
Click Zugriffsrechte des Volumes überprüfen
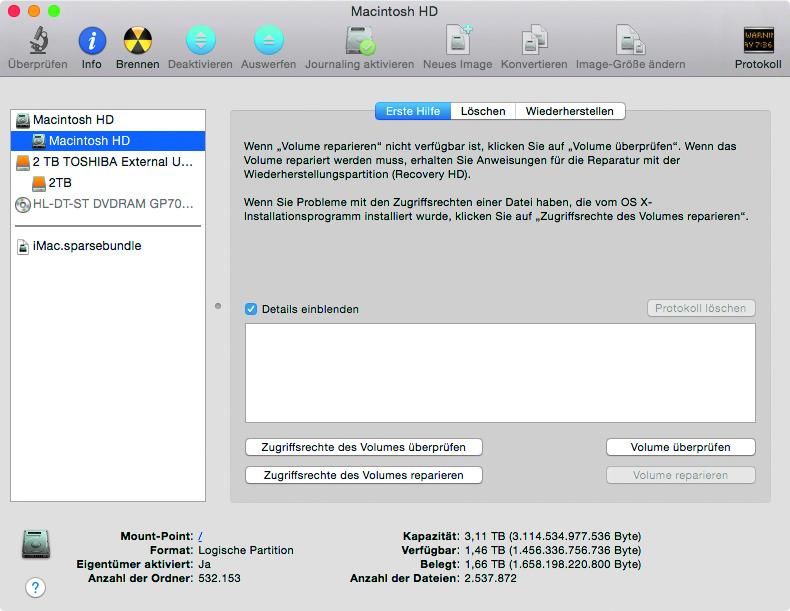[x=364, y=447]
